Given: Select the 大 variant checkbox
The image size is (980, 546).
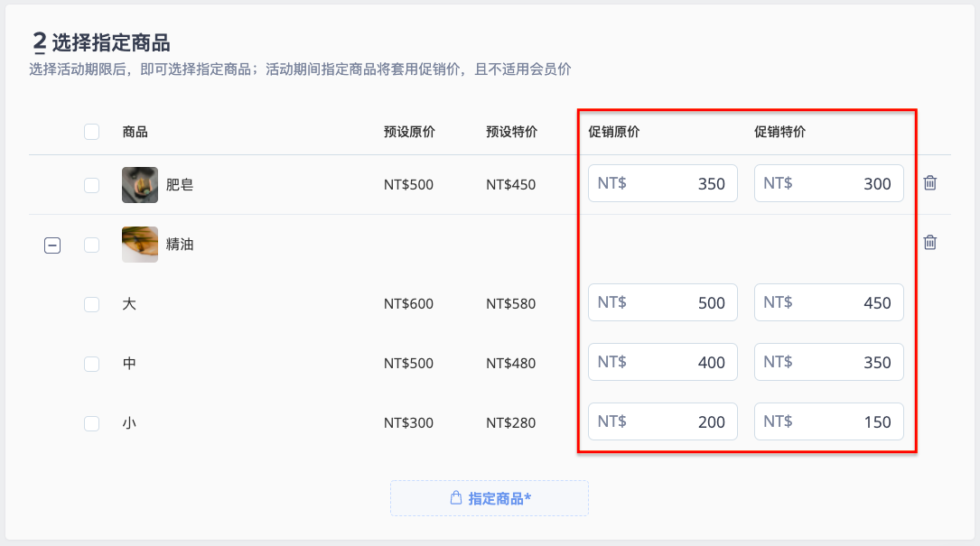Looking at the screenshot, I should click(x=92, y=304).
